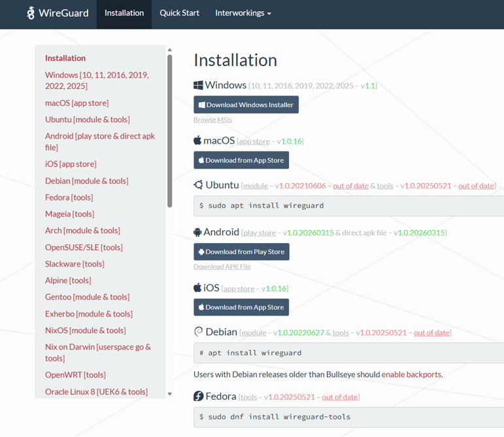Screen dimensions: 504x437
Task: Select Slackware [tools] sidebar entry
Action: [x=75, y=264]
